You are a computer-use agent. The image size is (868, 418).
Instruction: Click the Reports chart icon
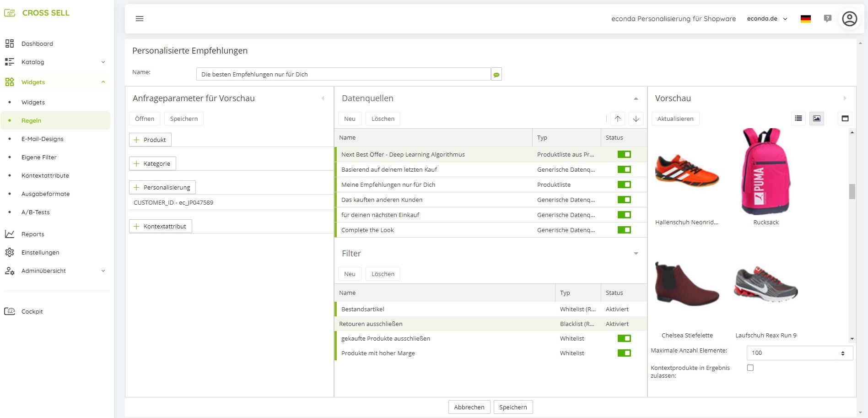tap(10, 234)
